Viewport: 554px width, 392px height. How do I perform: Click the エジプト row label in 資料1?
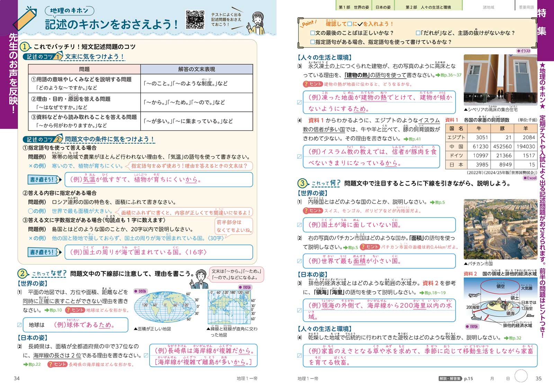(456, 137)
